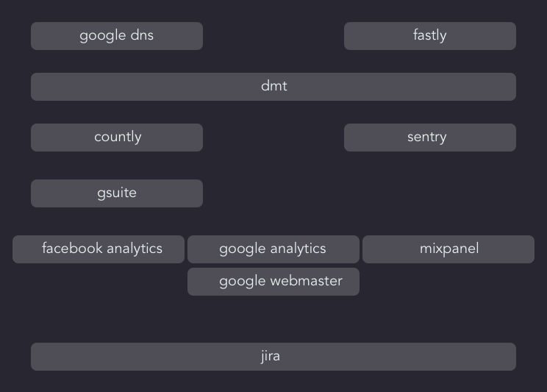Viewport: 547px width, 392px height.
Task: Select the countly tile
Action: (x=117, y=138)
